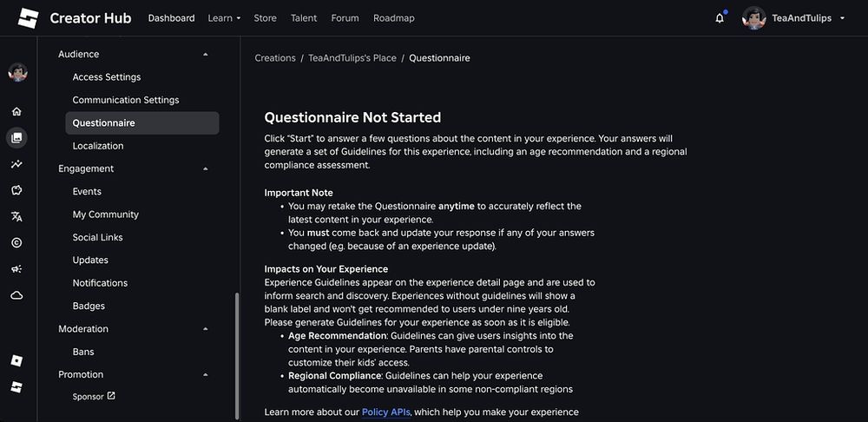The width and height of the screenshot is (868, 422).
Task: Collapse the Moderation section
Action: (206, 329)
